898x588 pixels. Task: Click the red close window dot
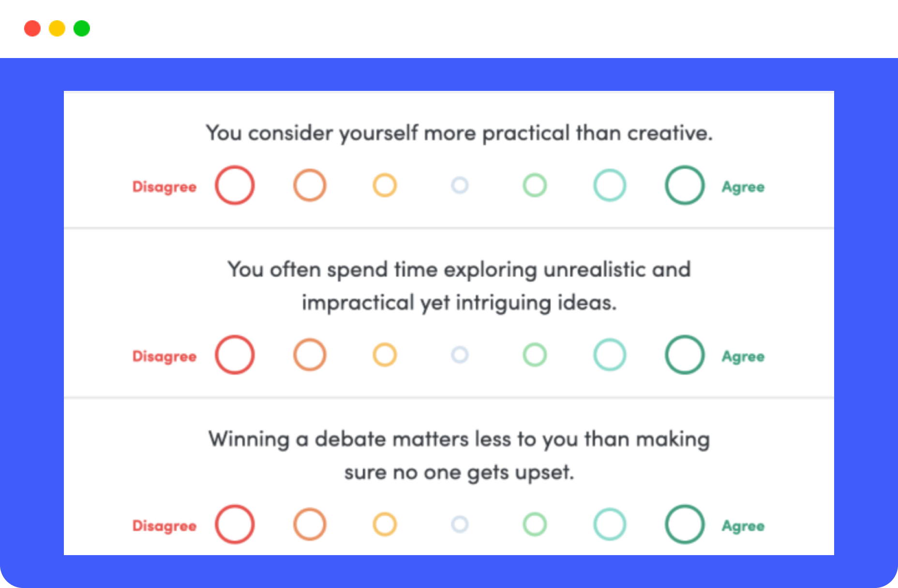(32, 29)
